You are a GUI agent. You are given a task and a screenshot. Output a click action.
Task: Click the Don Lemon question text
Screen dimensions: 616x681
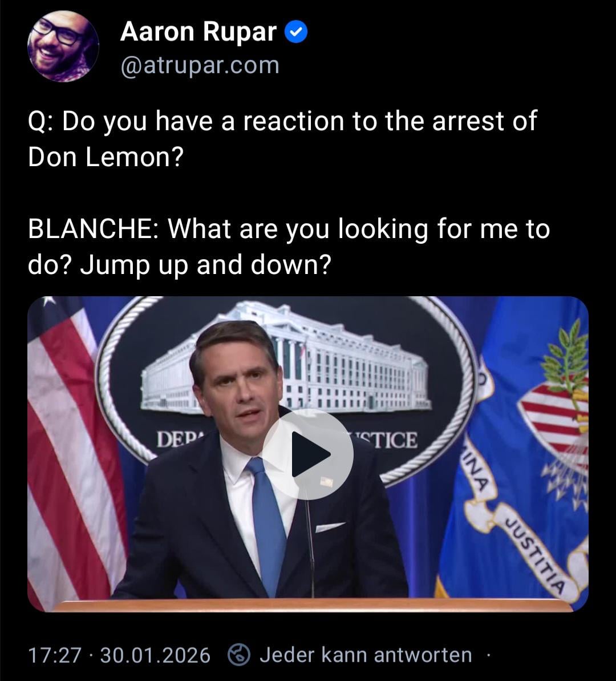pos(282,139)
